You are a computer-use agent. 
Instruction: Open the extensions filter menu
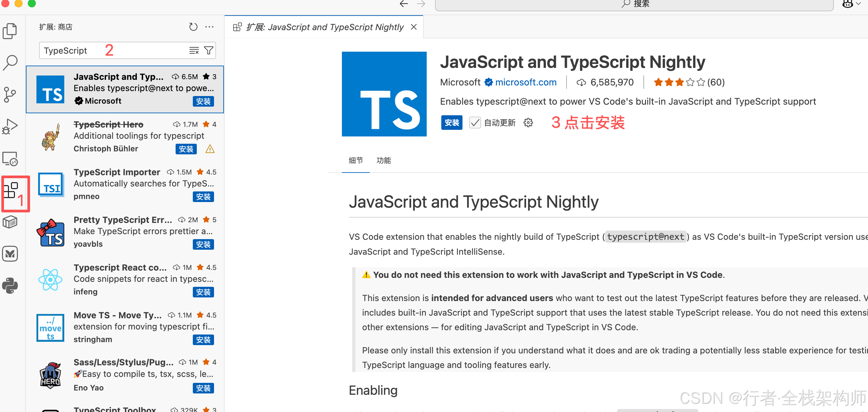[x=209, y=51]
